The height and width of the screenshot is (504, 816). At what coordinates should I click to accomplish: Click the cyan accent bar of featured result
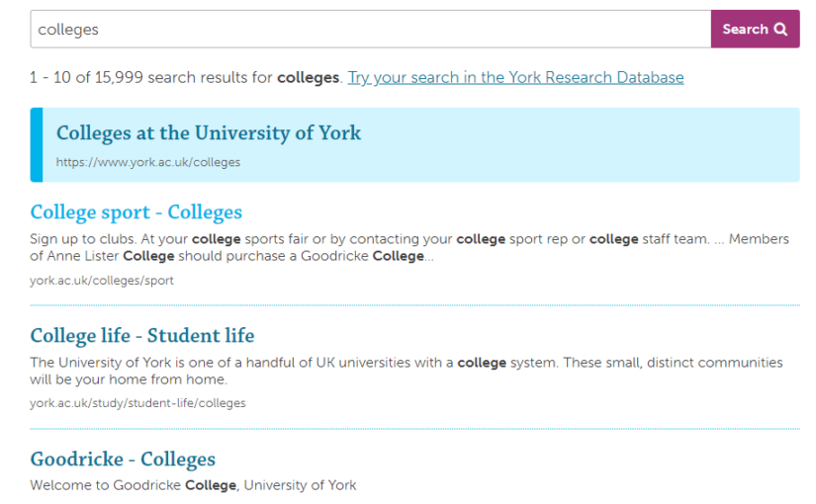37,145
